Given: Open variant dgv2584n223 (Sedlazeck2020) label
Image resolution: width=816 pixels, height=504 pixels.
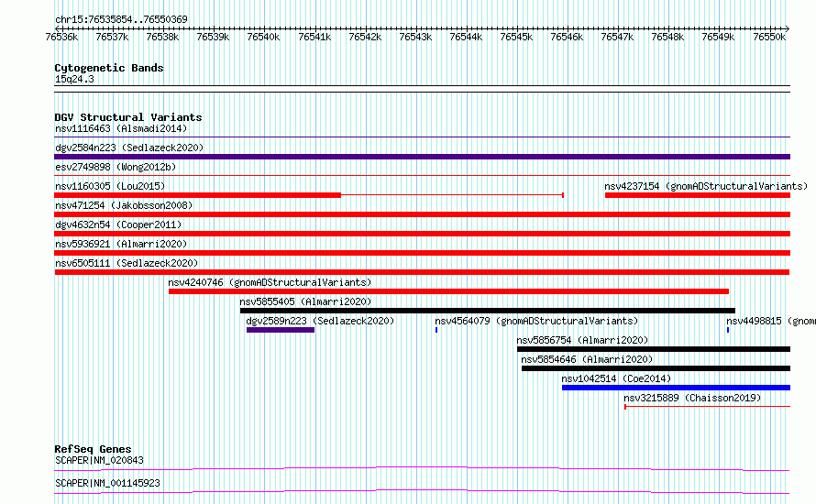Looking at the screenshot, I should (x=129, y=148).
